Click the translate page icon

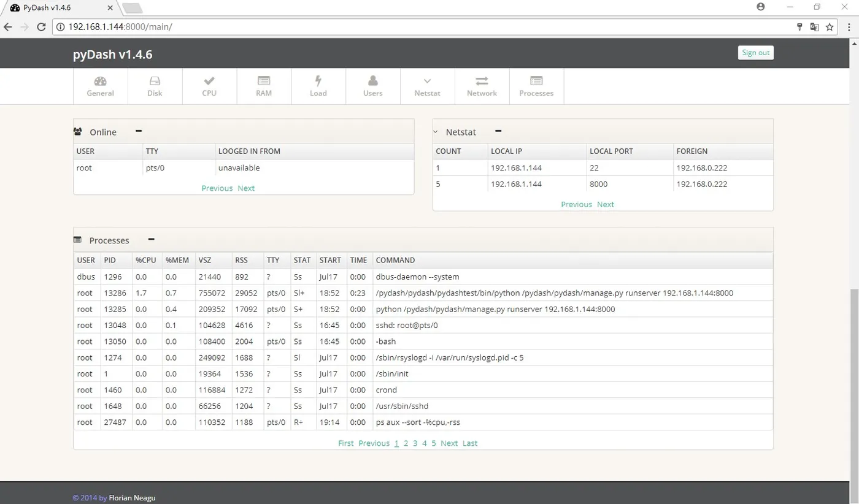click(x=815, y=27)
